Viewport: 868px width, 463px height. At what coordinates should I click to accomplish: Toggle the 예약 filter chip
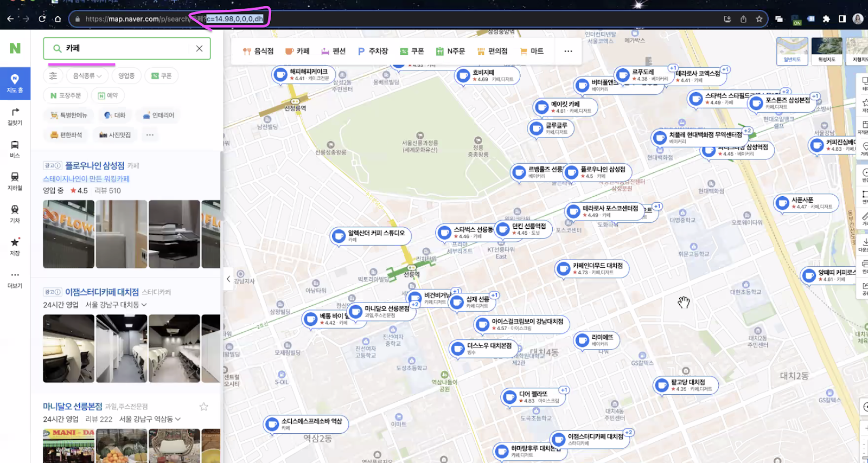(x=108, y=95)
